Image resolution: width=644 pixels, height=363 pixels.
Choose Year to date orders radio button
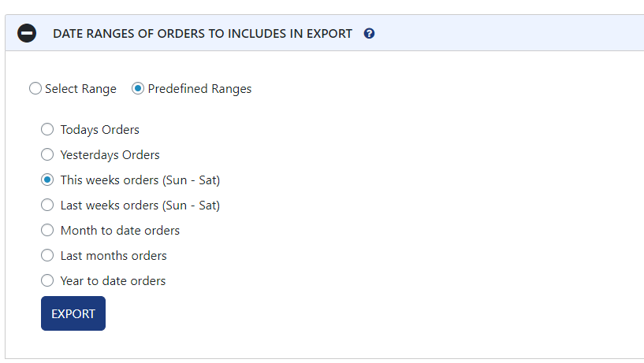(47, 281)
